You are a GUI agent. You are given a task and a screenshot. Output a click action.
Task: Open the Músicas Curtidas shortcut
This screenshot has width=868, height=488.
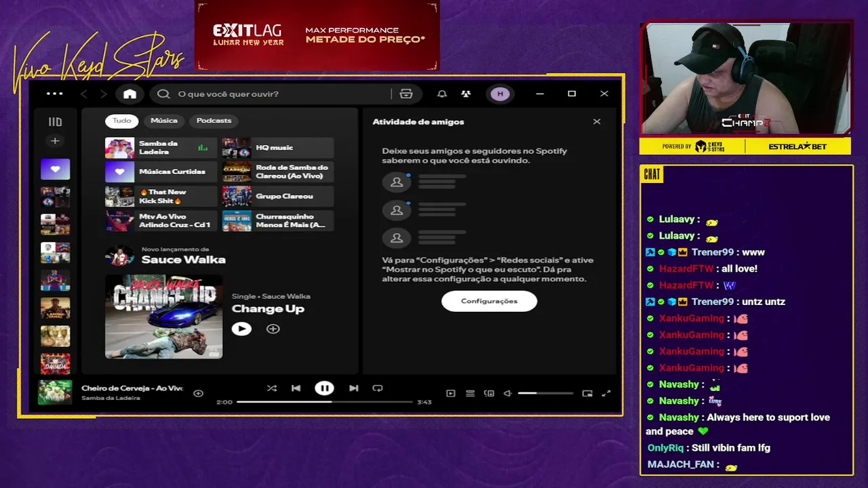(x=161, y=172)
